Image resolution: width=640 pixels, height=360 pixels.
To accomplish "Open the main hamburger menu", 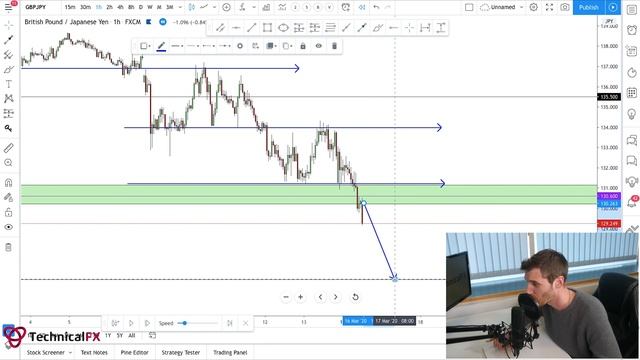I will click(x=8, y=7).
